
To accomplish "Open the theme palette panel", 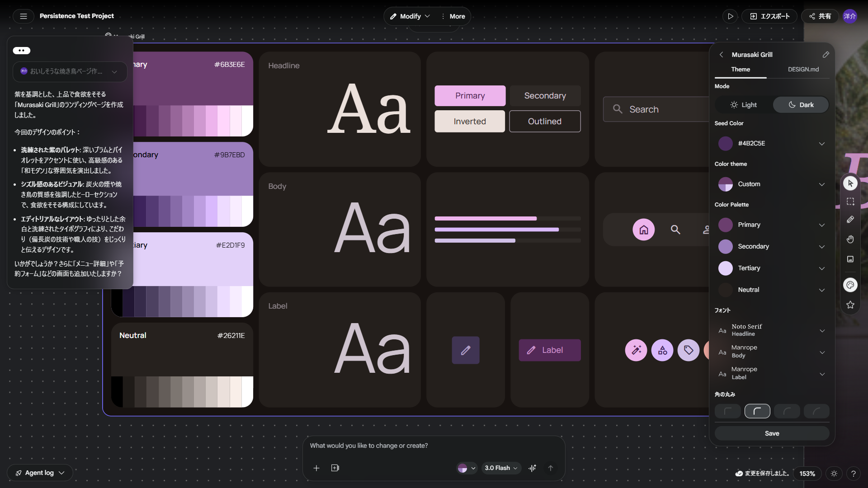I will click(x=850, y=285).
